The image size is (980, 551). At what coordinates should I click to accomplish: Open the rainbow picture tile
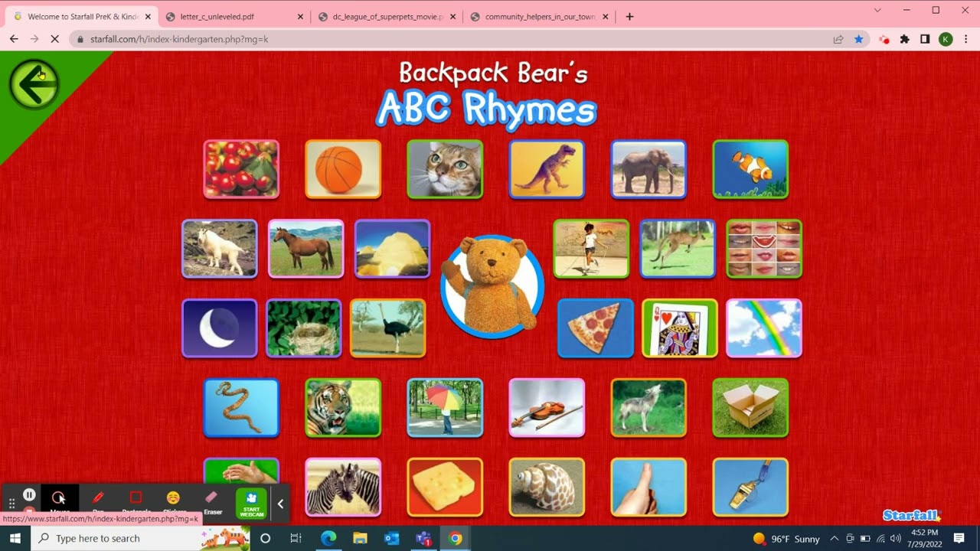point(764,328)
